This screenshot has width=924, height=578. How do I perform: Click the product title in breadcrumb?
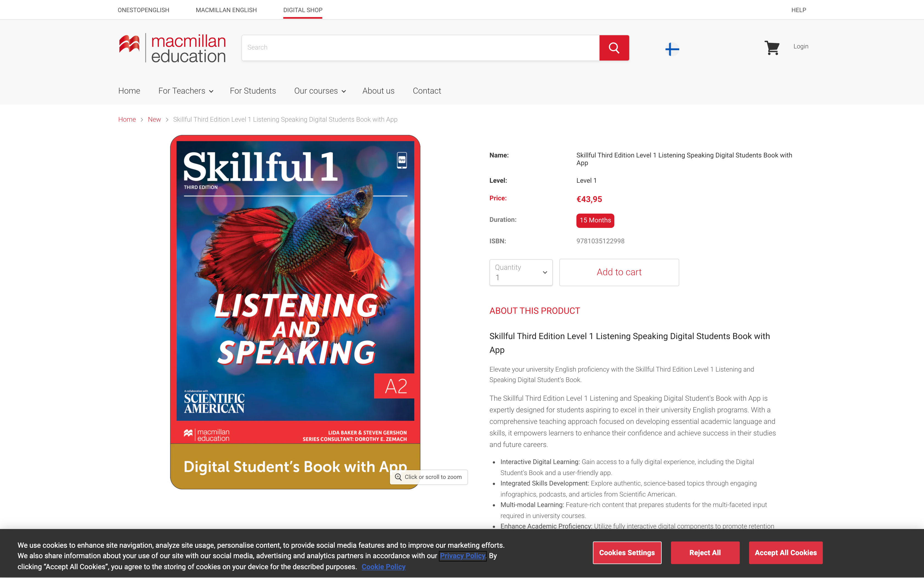pos(285,120)
